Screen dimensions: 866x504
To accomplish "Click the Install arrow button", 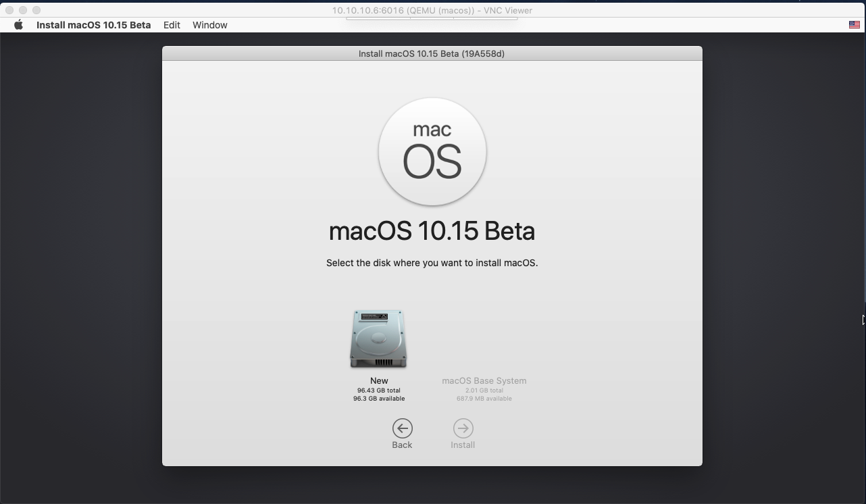I will click(x=463, y=428).
